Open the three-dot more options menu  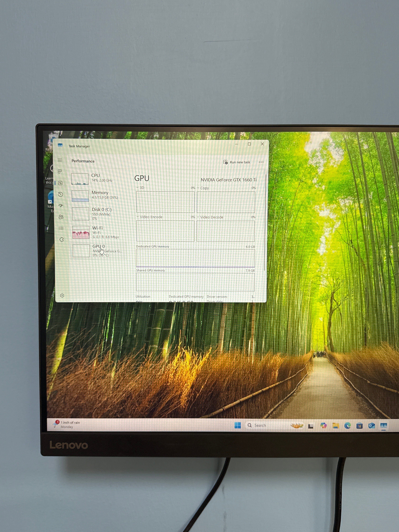[x=261, y=162]
